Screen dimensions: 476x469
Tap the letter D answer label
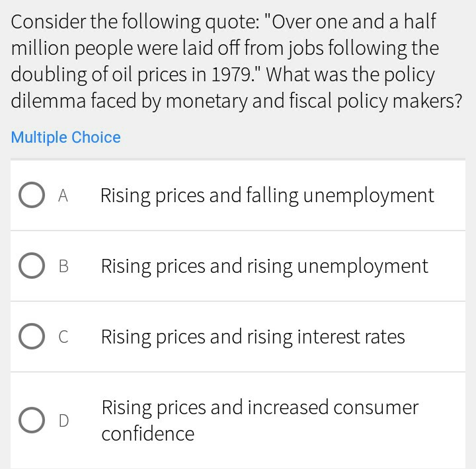[x=63, y=420]
